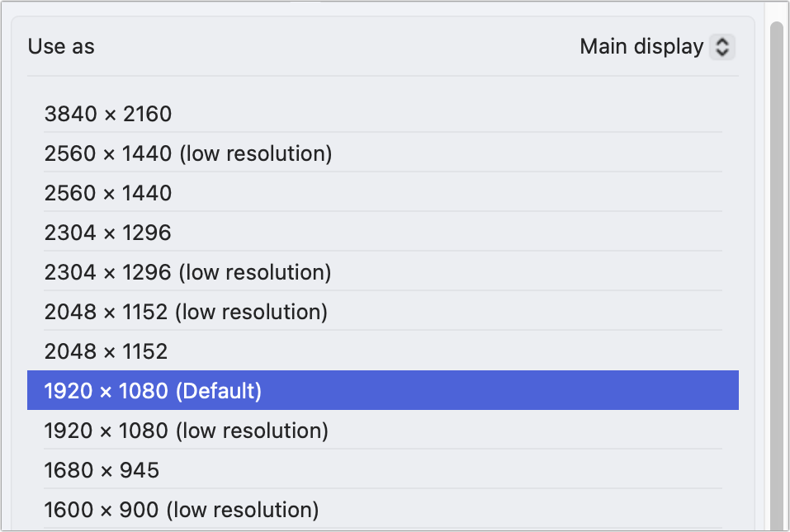790x532 pixels.
Task: Select the 3840 × 2160 resolution
Action: click(x=108, y=114)
